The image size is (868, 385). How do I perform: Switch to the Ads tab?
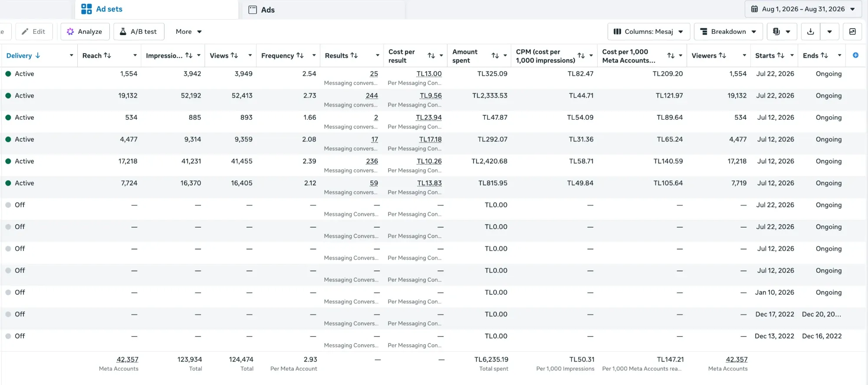coord(323,10)
